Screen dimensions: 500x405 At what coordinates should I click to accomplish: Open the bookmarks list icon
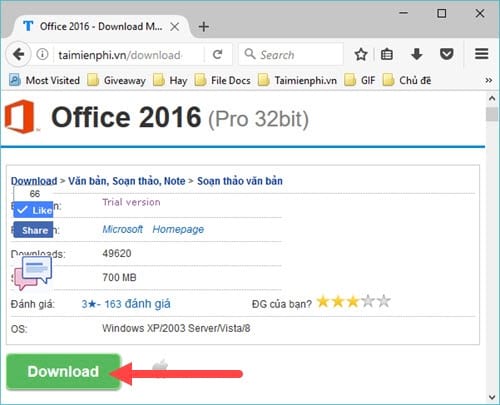(x=387, y=54)
